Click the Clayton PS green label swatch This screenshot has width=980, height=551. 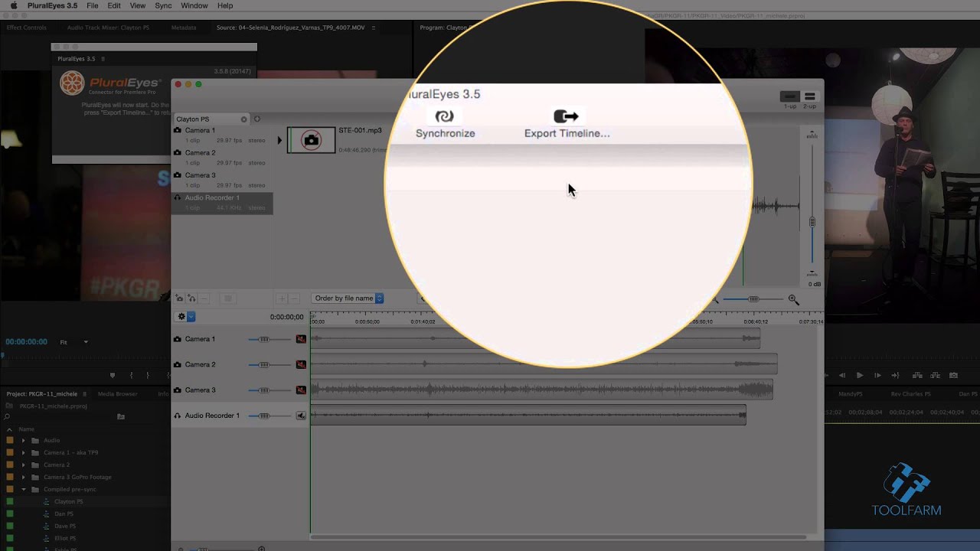[10, 501]
